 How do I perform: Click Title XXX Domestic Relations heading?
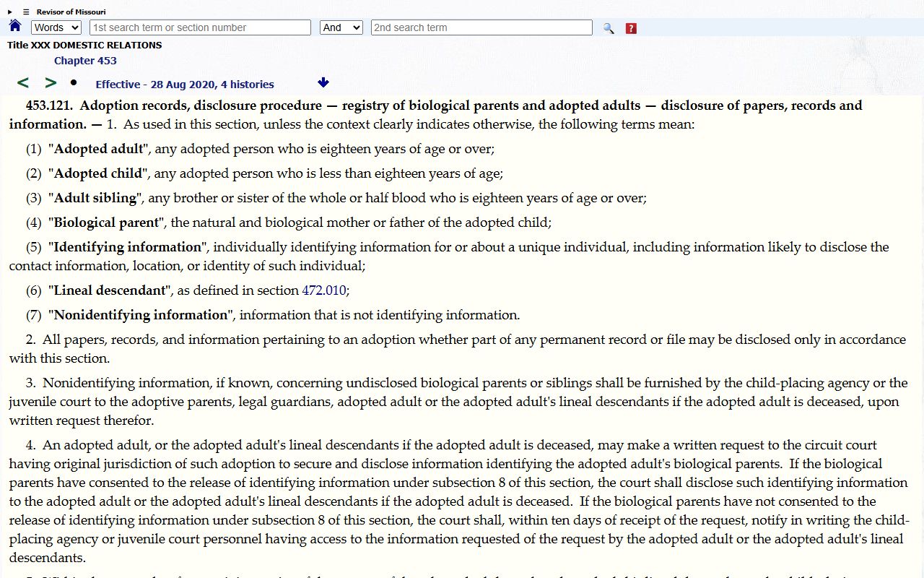point(84,45)
